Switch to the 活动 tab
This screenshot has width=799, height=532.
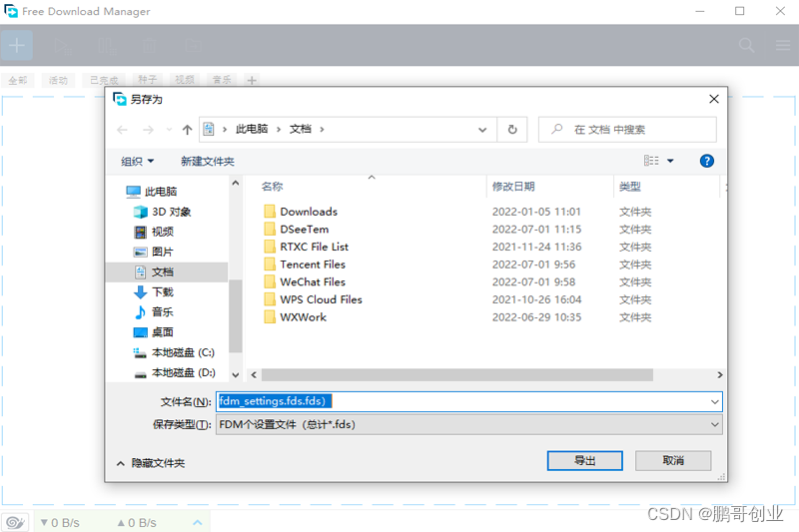(x=58, y=81)
